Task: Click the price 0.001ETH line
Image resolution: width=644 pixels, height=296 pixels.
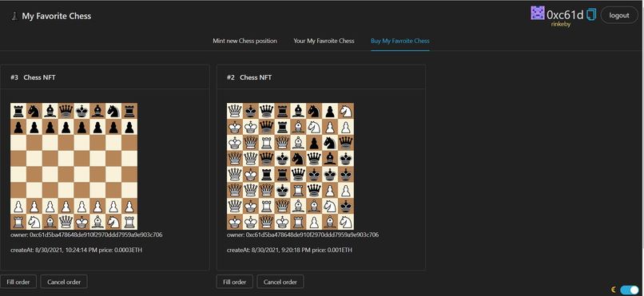Action: tap(289, 250)
